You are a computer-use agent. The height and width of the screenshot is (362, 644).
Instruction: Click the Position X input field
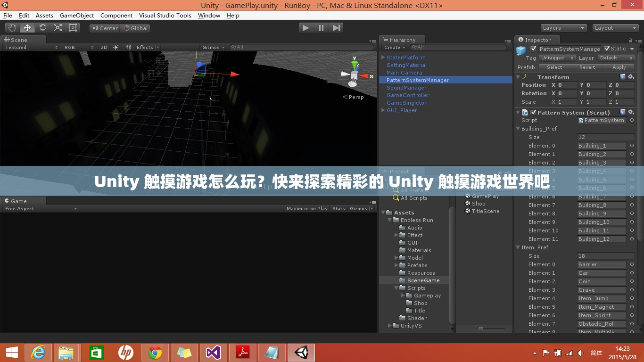pyautogui.click(x=567, y=85)
